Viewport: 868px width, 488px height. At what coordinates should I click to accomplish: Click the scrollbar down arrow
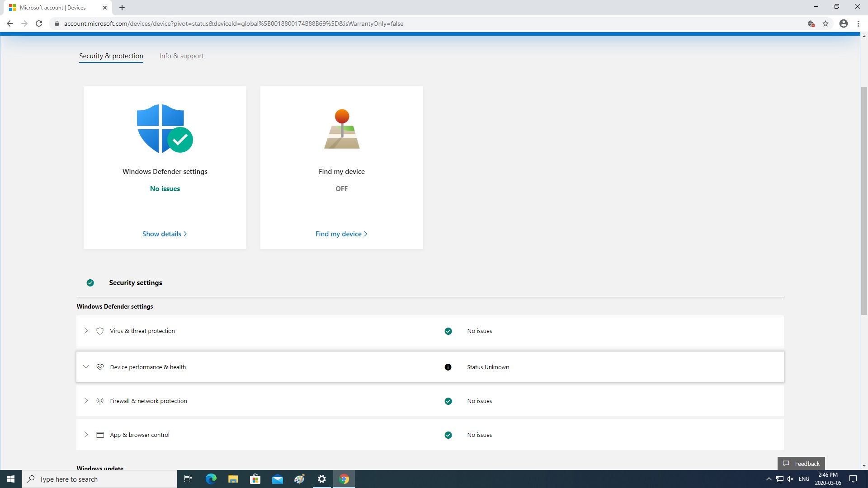pos(864,466)
